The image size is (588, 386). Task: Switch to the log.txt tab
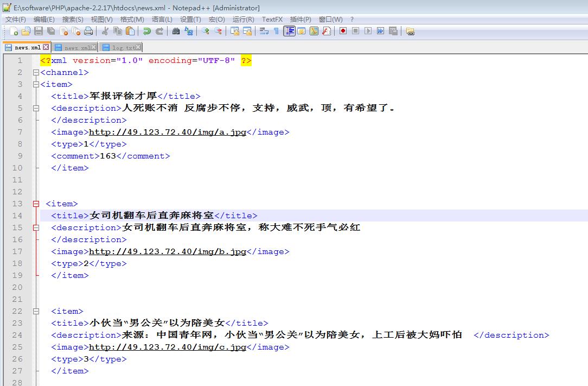coord(123,48)
